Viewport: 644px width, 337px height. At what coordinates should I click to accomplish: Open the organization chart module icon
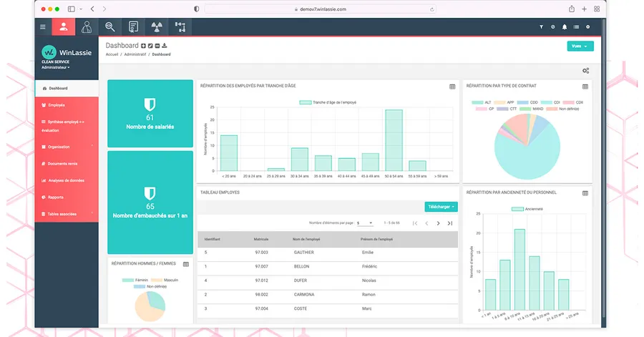point(180,27)
